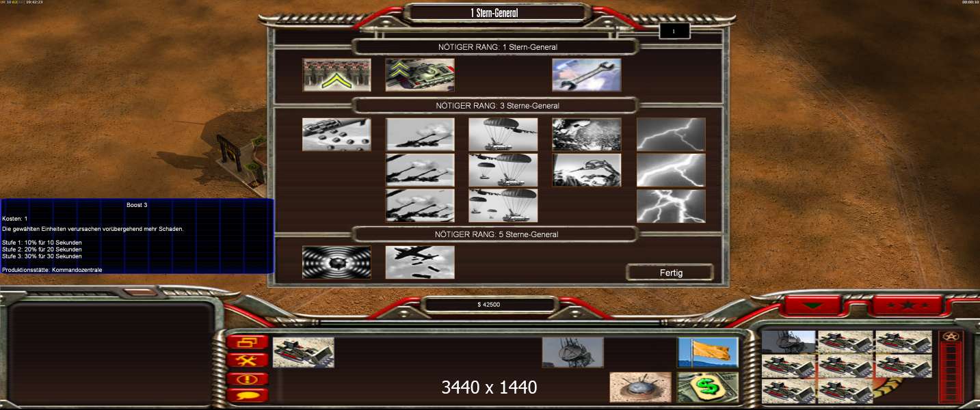This screenshot has height=410, width=980.
Task: Set rally point with the orange flag icon
Action: coord(708,352)
